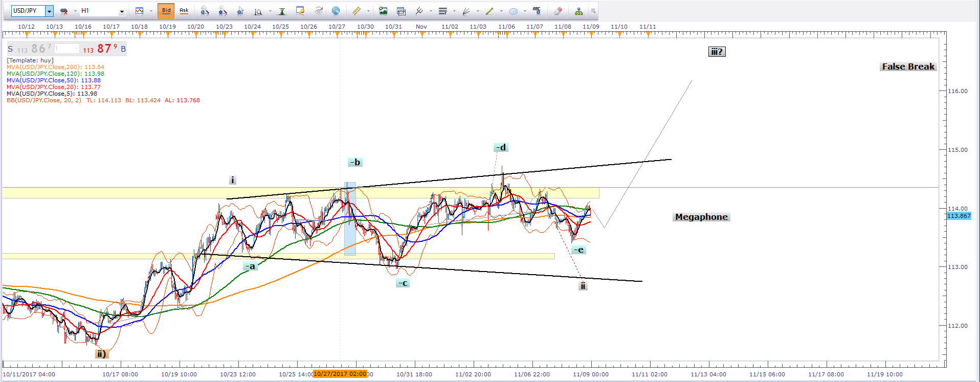Viewport: 980px width, 382px height.
Task: Expand the chart type dropdown arrow
Action: [x=151, y=11]
